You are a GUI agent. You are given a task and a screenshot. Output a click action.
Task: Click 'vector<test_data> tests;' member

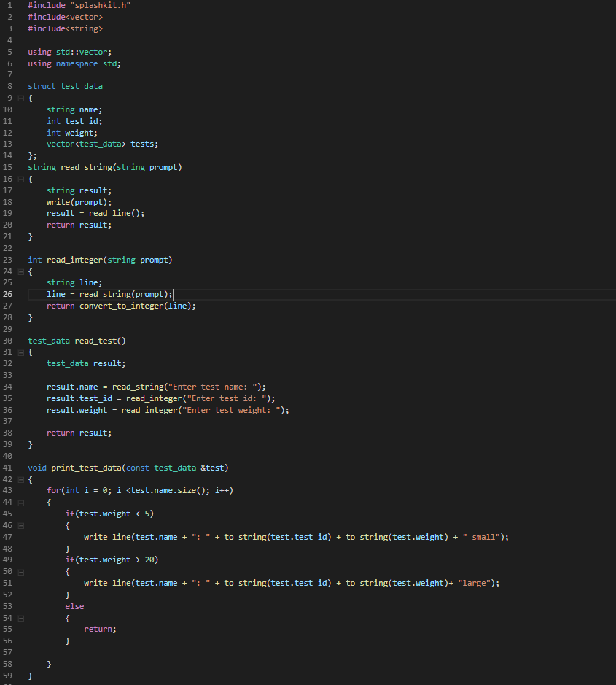point(103,144)
